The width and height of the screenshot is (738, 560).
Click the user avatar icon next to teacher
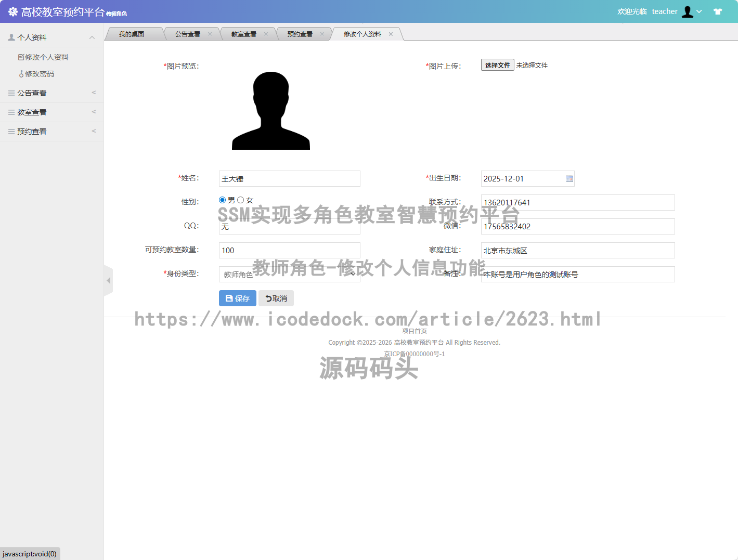(x=687, y=10)
